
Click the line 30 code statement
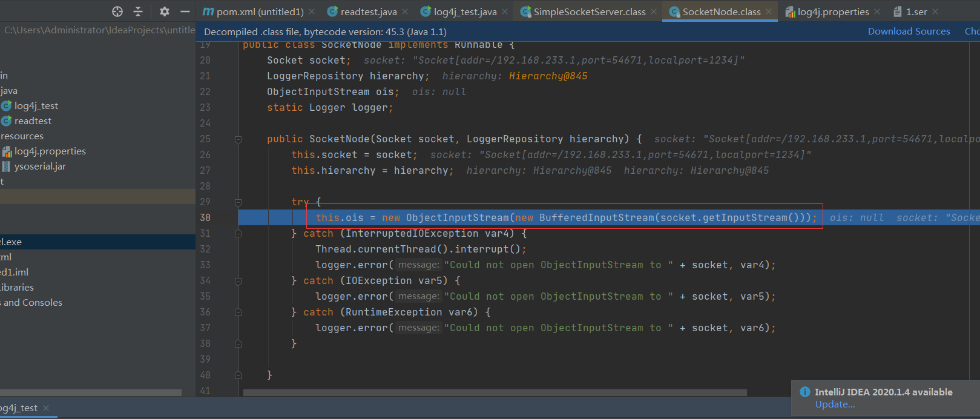click(x=566, y=218)
